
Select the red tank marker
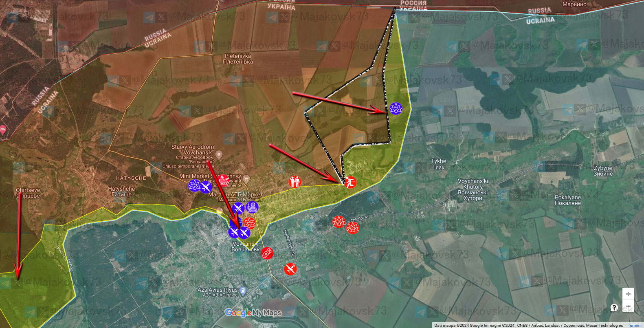click(222, 180)
